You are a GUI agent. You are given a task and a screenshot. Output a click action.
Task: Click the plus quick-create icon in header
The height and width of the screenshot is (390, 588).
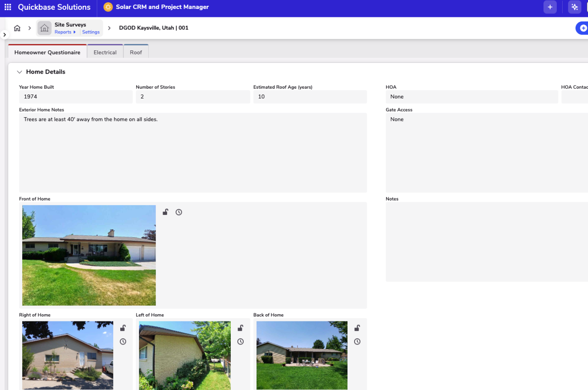[550, 7]
